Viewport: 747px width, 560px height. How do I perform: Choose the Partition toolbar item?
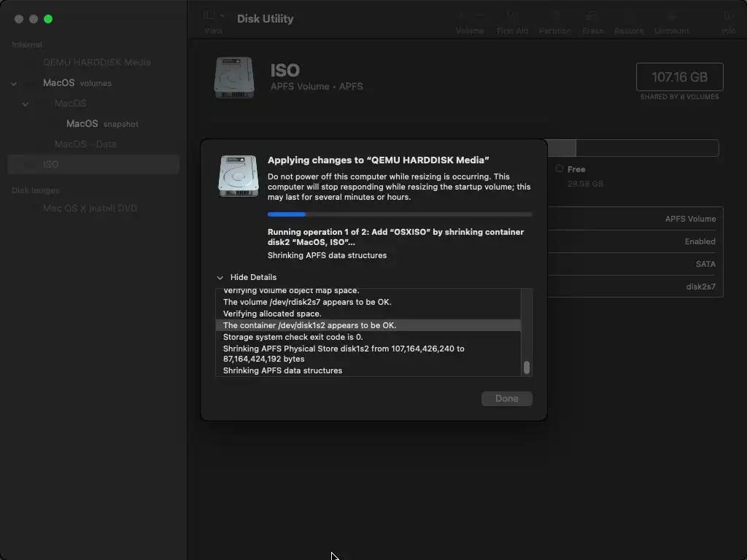pyautogui.click(x=555, y=23)
